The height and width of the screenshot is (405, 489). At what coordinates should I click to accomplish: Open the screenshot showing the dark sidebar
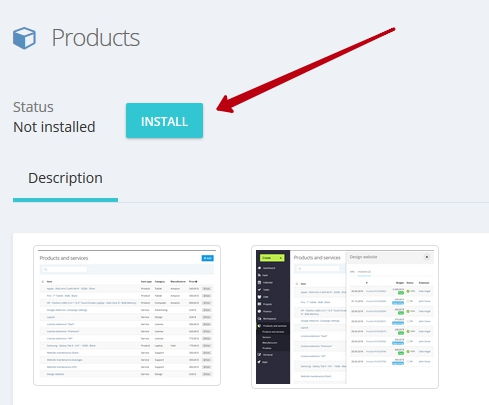tap(345, 317)
